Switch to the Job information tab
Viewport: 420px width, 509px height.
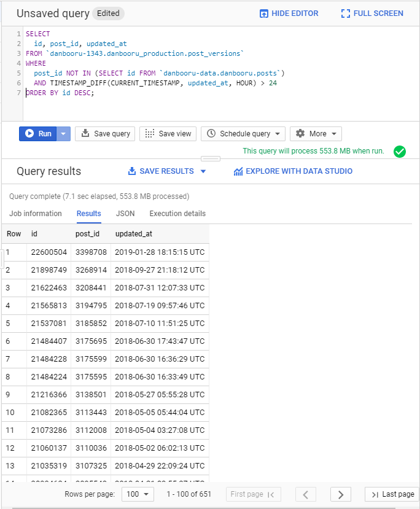pos(35,214)
